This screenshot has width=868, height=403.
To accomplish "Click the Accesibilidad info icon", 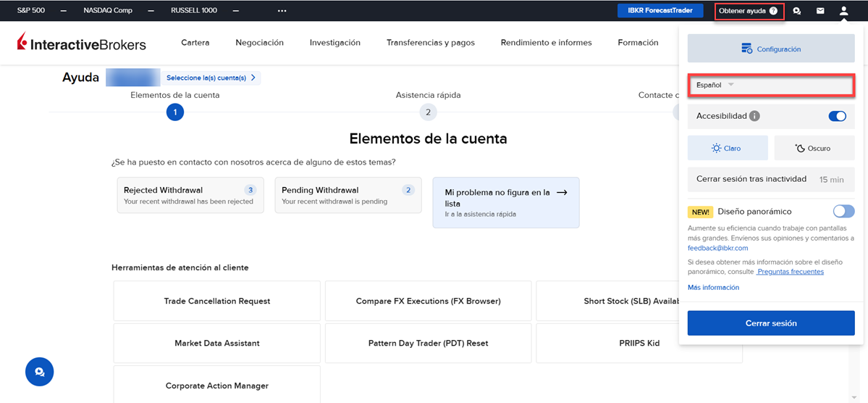I will (754, 117).
